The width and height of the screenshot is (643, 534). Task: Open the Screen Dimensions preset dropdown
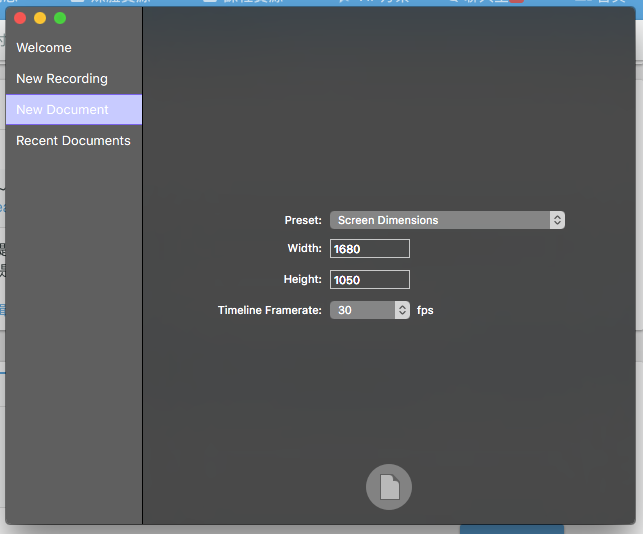coord(440,220)
